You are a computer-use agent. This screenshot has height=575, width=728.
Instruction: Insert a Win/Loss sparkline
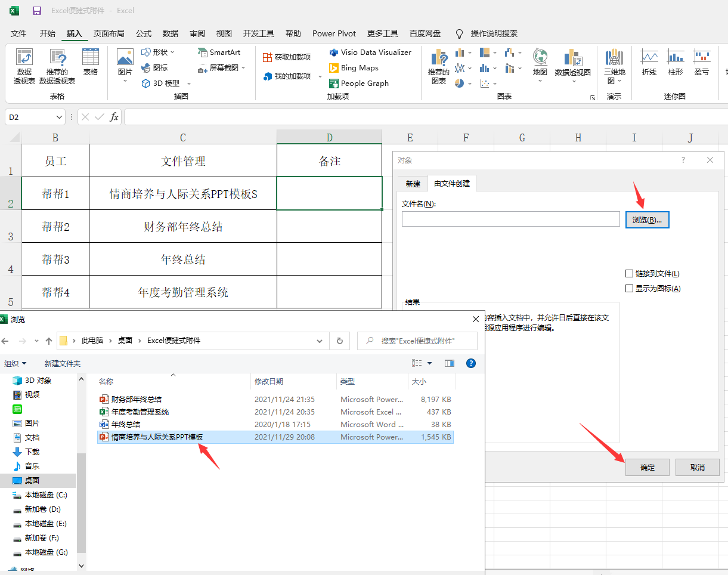click(x=702, y=62)
